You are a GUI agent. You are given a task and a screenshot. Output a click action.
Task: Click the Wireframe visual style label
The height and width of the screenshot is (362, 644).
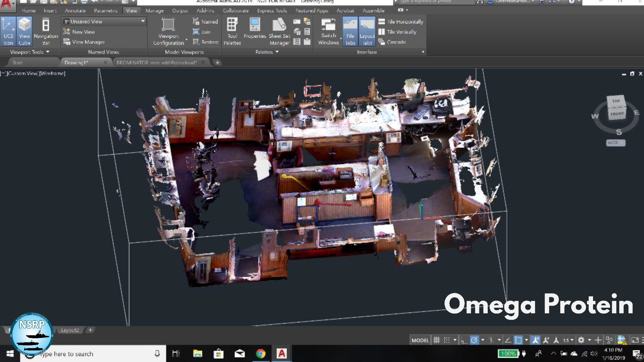coord(52,73)
